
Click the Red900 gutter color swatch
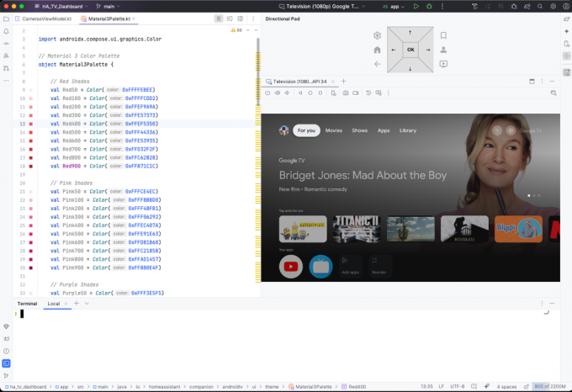click(x=31, y=167)
